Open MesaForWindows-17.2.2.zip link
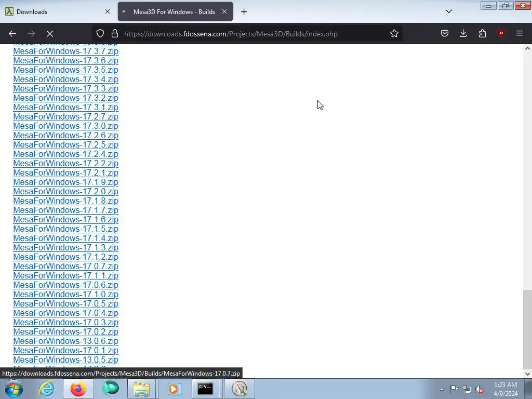The width and height of the screenshot is (532, 399). (66, 164)
